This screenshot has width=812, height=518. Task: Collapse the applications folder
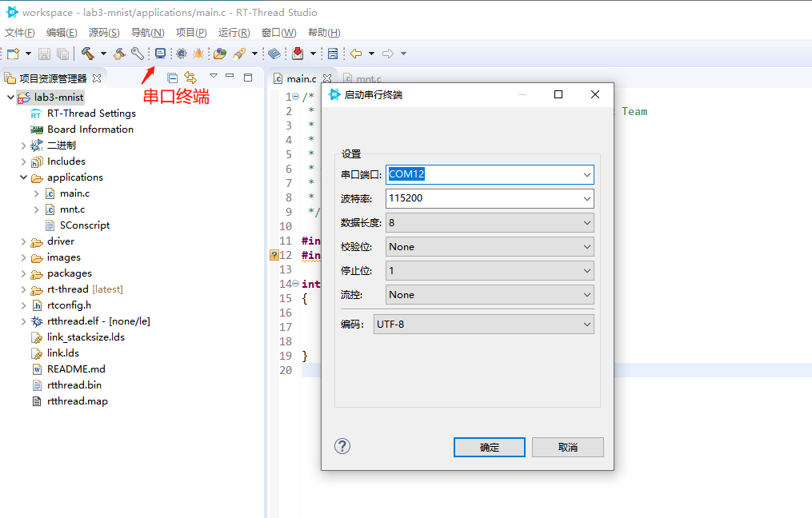click(23, 177)
